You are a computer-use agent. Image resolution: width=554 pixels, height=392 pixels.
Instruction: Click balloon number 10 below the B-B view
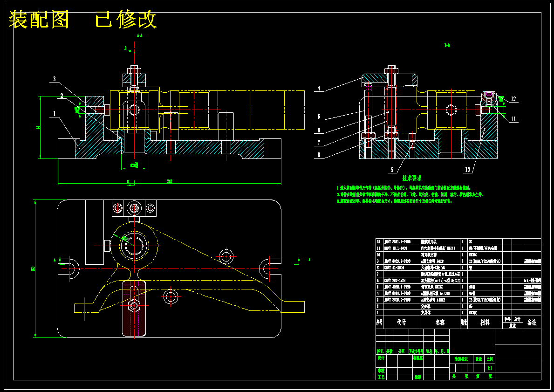click(x=467, y=170)
